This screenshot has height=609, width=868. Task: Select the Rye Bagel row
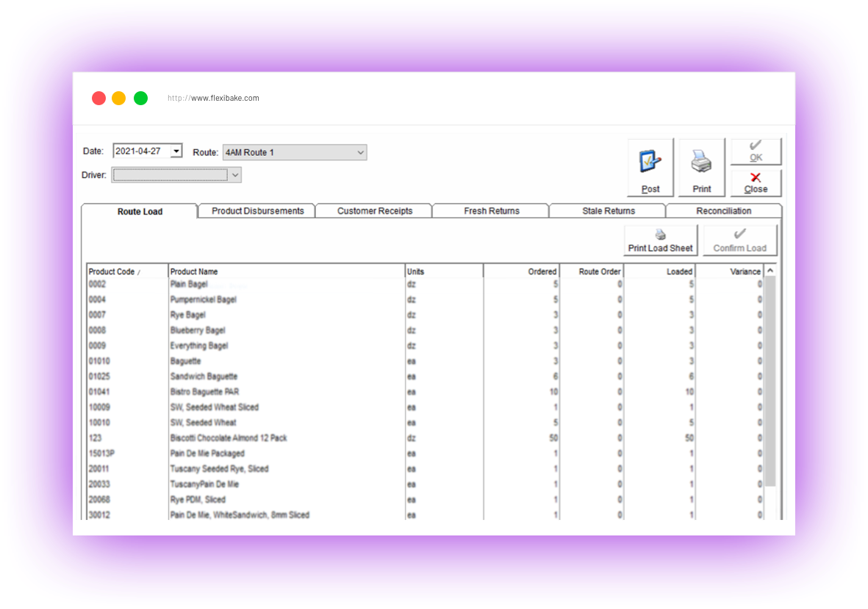pos(425,316)
